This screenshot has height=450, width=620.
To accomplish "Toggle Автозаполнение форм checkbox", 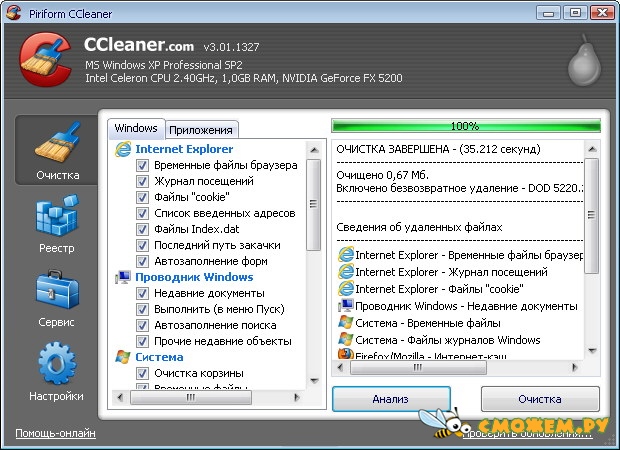I will (142, 261).
